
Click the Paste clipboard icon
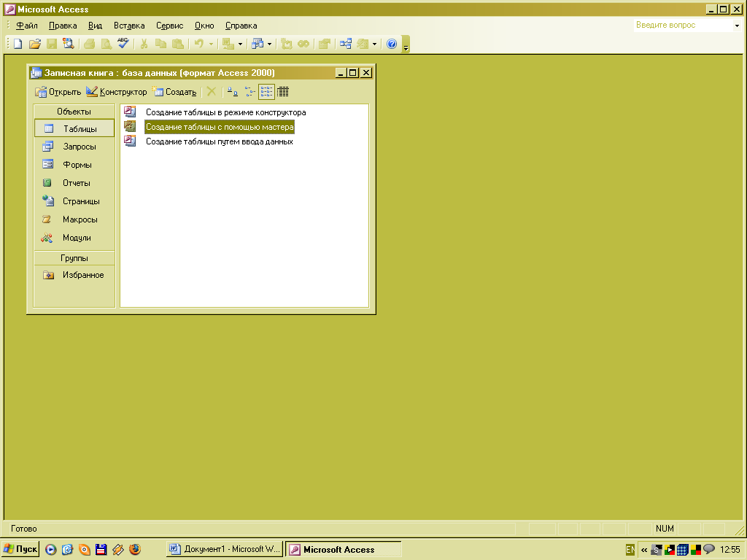(178, 44)
